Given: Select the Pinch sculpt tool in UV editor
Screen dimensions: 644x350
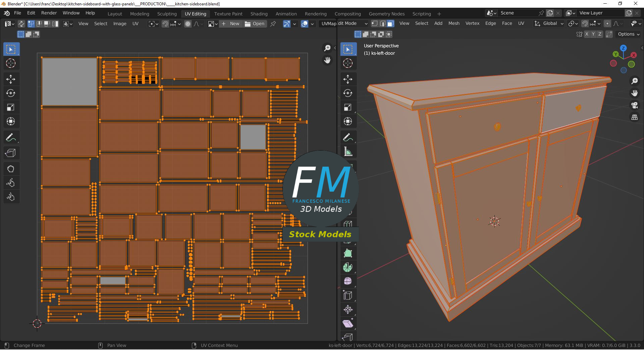Looking at the screenshot, I should 11,197.
